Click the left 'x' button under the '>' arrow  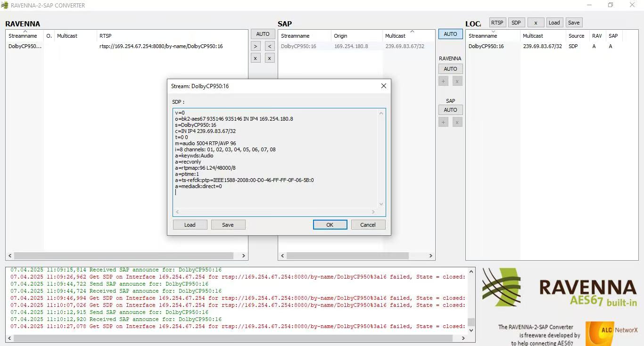tap(255, 58)
